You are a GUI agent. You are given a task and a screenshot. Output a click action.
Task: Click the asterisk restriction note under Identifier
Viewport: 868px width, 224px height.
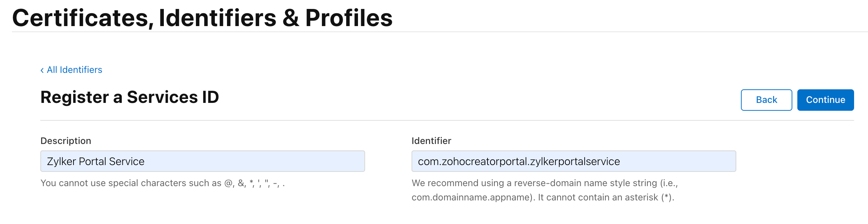[606, 198]
